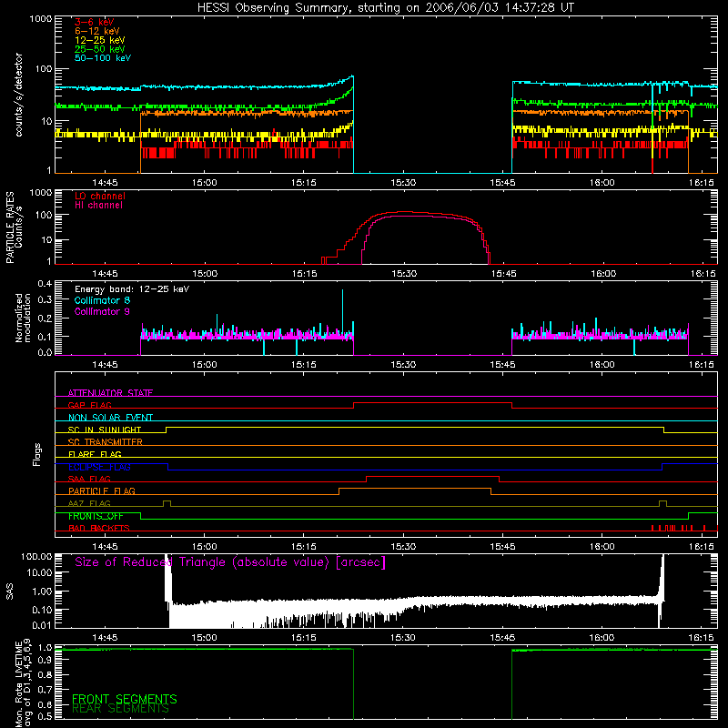Select the FRONT SEGMENTS legend label
The width and height of the screenshot is (728, 728).
tap(125, 699)
